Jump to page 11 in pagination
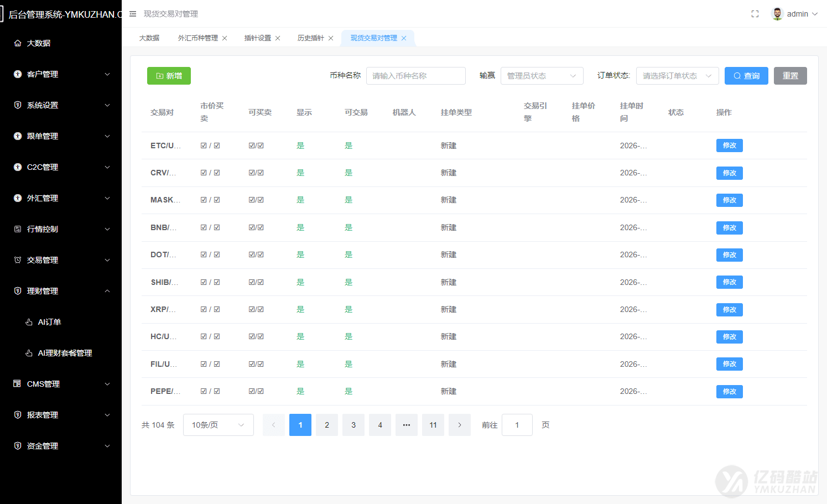This screenshot has height=504, width=827. point(433,425)
